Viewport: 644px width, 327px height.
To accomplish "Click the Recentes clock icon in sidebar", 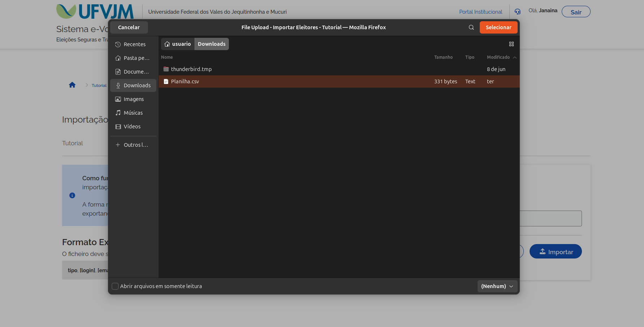I will click(x=118, y=44).
